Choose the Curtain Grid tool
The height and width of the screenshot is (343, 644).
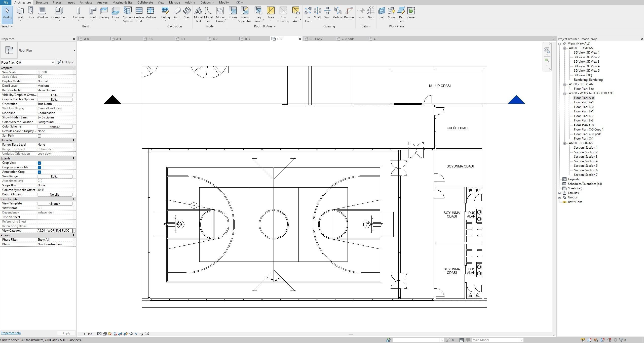(x=139, y=15)
